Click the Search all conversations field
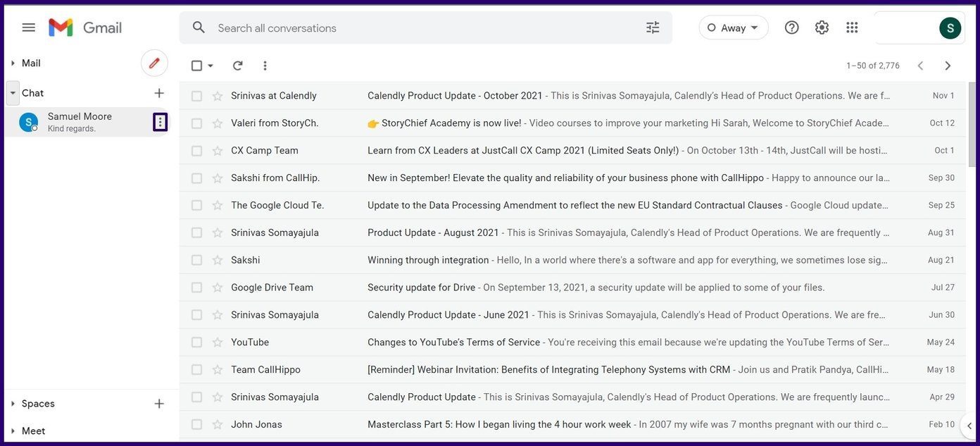 click(422, 27)
